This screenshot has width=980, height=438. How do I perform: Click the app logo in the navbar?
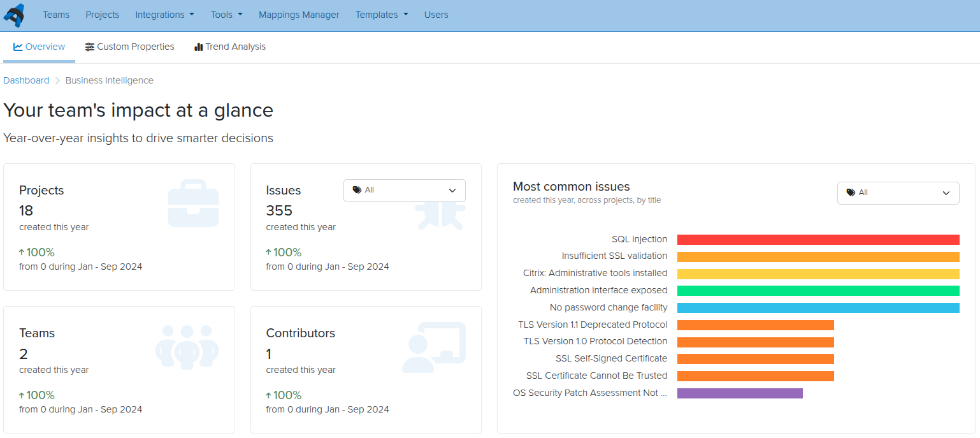tap(14, 15)
